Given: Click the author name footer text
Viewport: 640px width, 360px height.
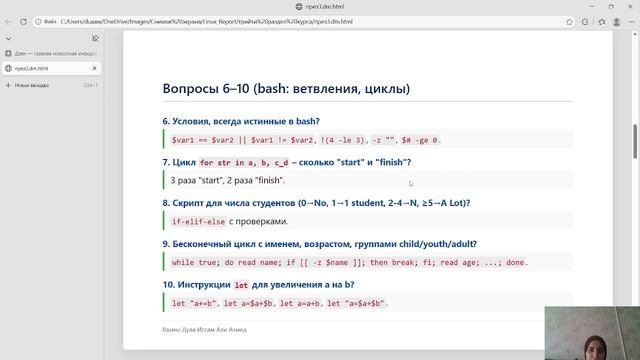Looking at the screenshot, I should 204,329.
